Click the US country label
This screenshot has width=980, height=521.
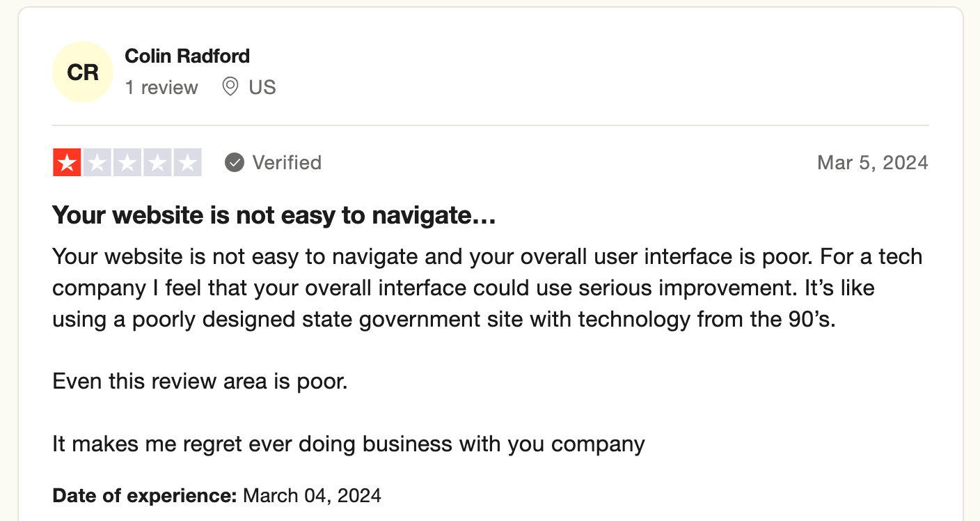click(262, 88)
